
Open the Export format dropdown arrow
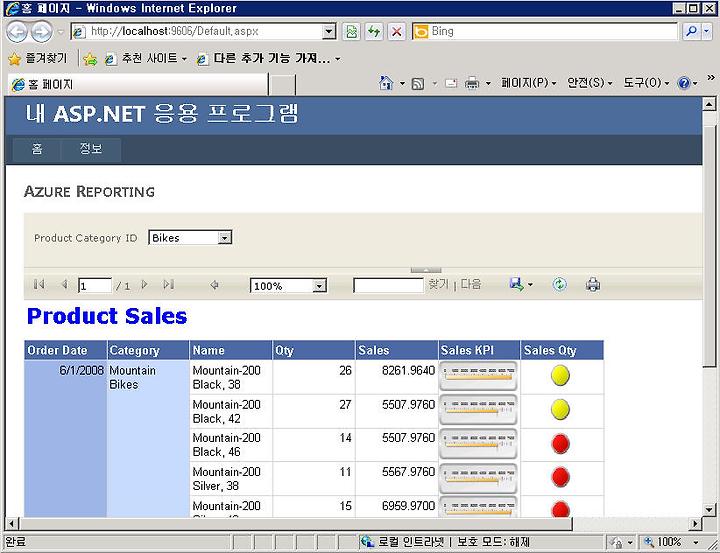pyautogui.click(x=530, y=285)
